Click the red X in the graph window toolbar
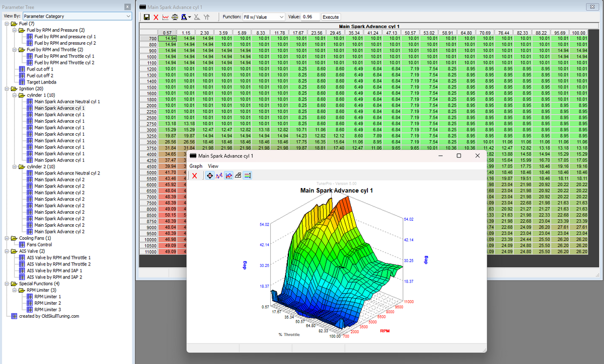The width and height of the screenshot is (604, 364). (x=195, y=175)
